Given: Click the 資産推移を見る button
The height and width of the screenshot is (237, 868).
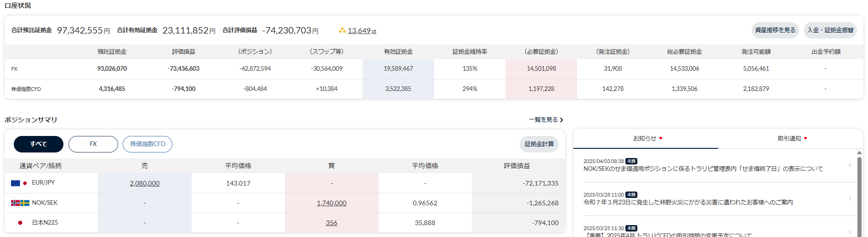Looking at the screenshot, I should [x=775, y=30].
